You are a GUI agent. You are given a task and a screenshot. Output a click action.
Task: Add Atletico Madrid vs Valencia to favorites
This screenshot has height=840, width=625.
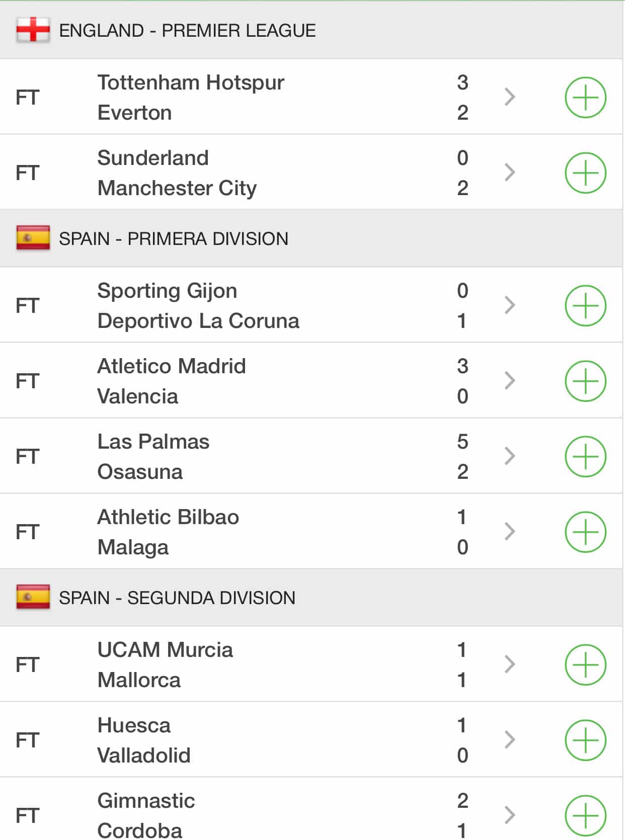click(585, 381)
